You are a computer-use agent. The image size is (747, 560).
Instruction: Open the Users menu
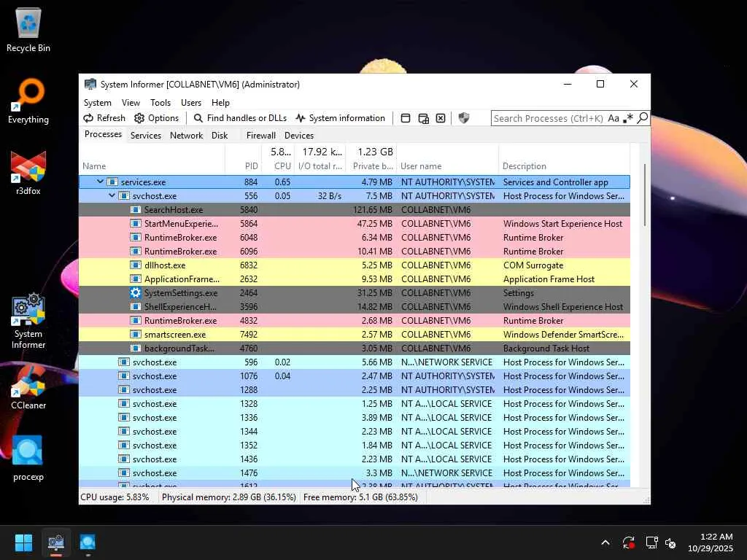pyautogui.click(x=191, y=102)
